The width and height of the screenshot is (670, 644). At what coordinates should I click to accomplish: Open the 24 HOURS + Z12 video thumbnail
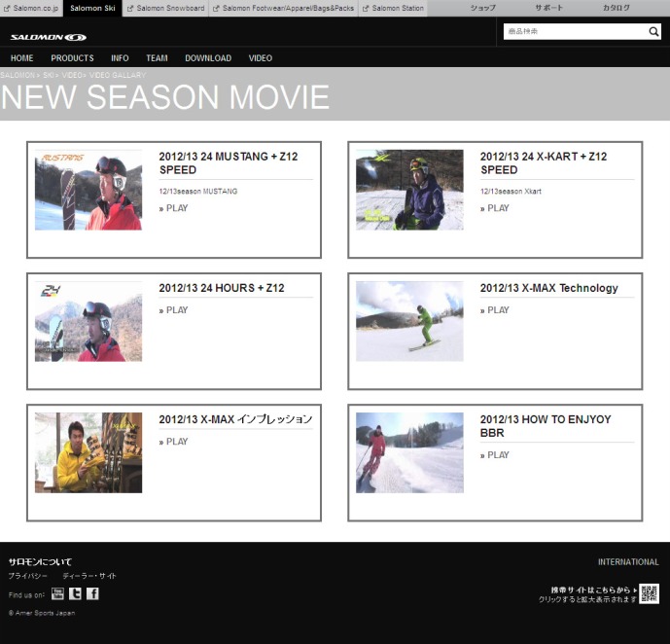(88, 321)
